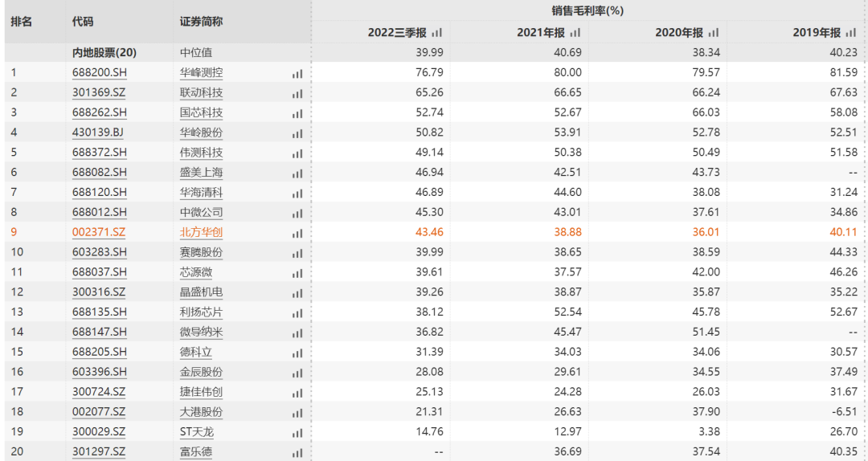Open security name link 北方华创
868x461 pixels.
click(202, 232)
